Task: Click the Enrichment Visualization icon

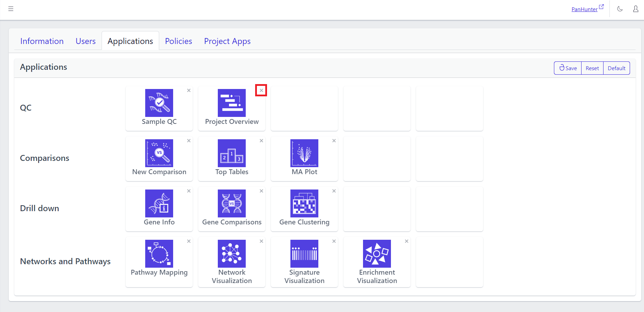Action: tap(377, 254)
